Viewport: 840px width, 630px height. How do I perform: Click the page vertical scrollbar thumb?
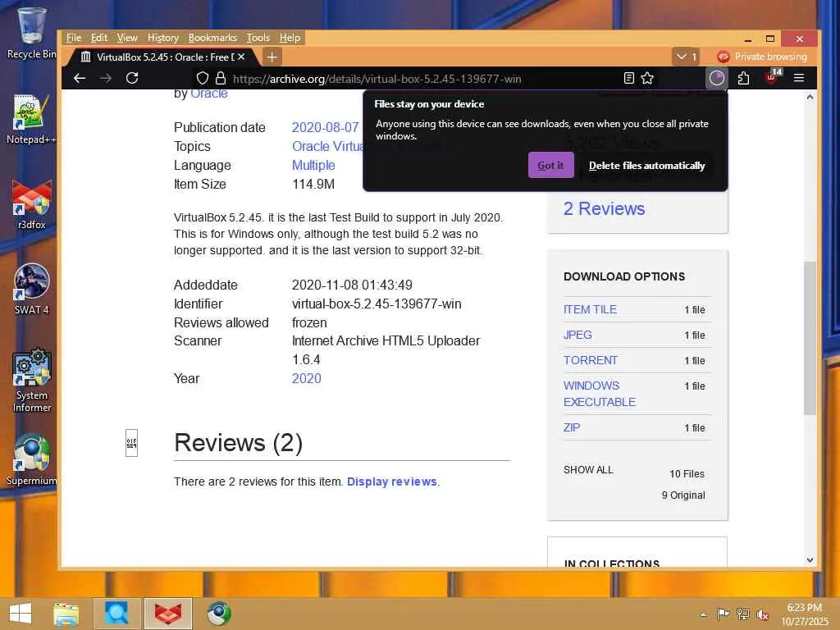tap(810, 337)
